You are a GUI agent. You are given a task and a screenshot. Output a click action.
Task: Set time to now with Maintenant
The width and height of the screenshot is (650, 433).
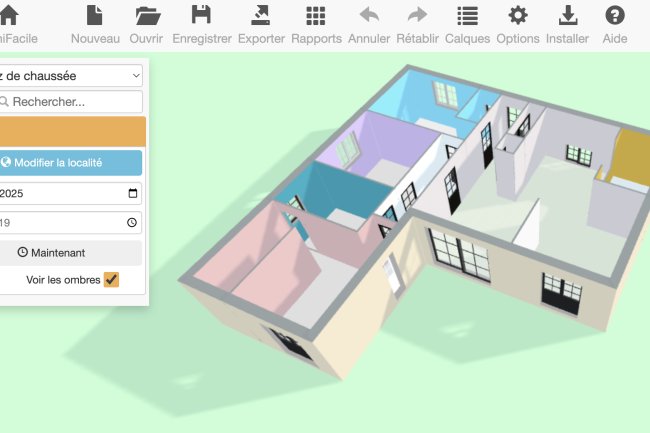tap(70, 253)
